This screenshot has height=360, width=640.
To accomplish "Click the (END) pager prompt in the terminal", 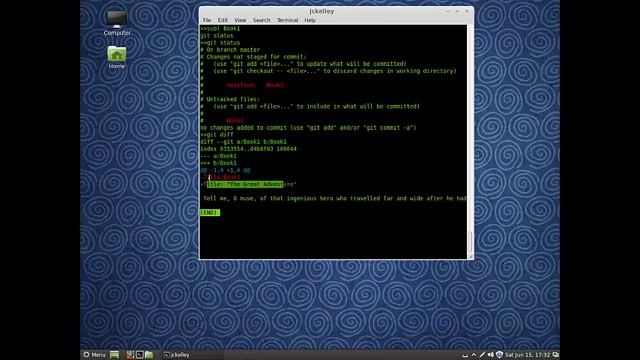I will point(210,213).
